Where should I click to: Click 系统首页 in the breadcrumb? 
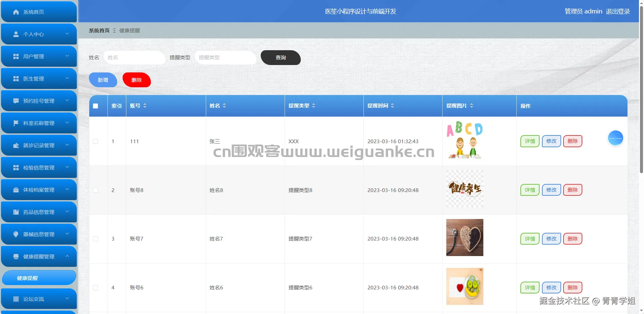(x=99, y=31)
